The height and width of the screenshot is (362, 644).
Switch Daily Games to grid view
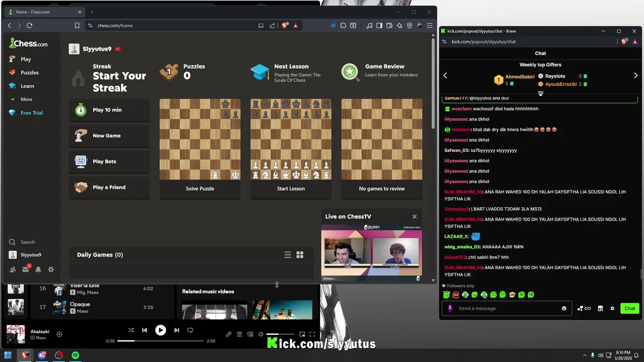point(300,255)
